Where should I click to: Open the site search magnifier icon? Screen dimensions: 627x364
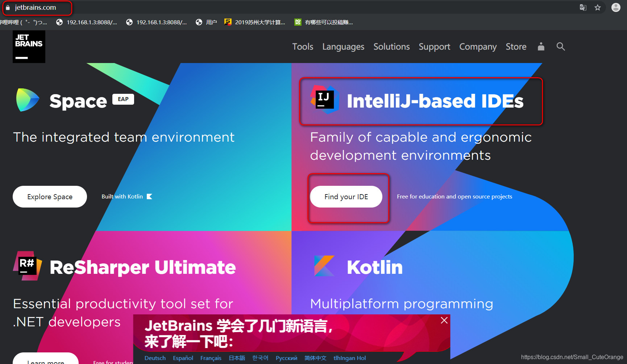pyautogui.click(x=561, y=46)
